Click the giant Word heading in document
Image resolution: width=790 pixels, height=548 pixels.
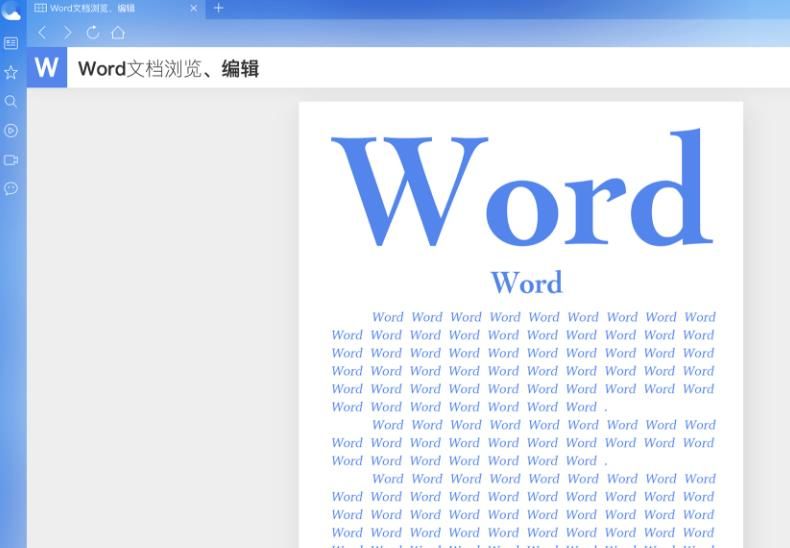point(522,187)
